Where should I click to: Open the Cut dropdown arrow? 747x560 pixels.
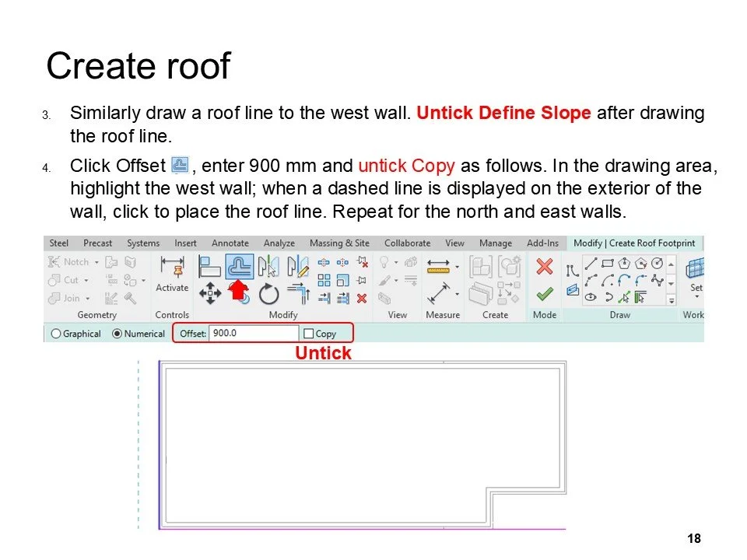click(x=86, y=281)
